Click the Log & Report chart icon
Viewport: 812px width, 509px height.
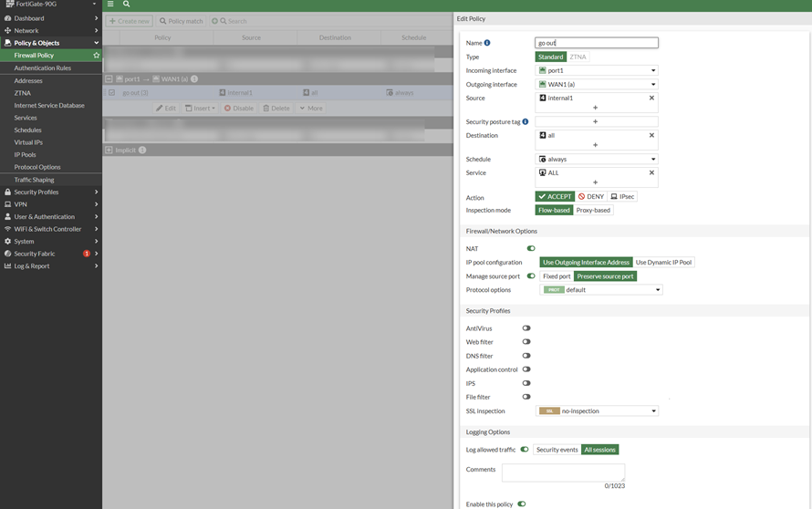(x=8, y=266)
